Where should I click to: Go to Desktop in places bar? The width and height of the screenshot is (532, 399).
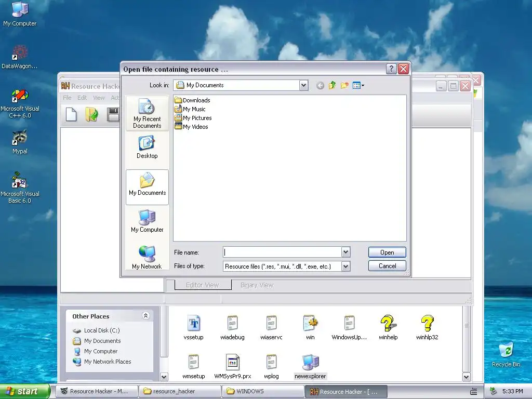147,147
